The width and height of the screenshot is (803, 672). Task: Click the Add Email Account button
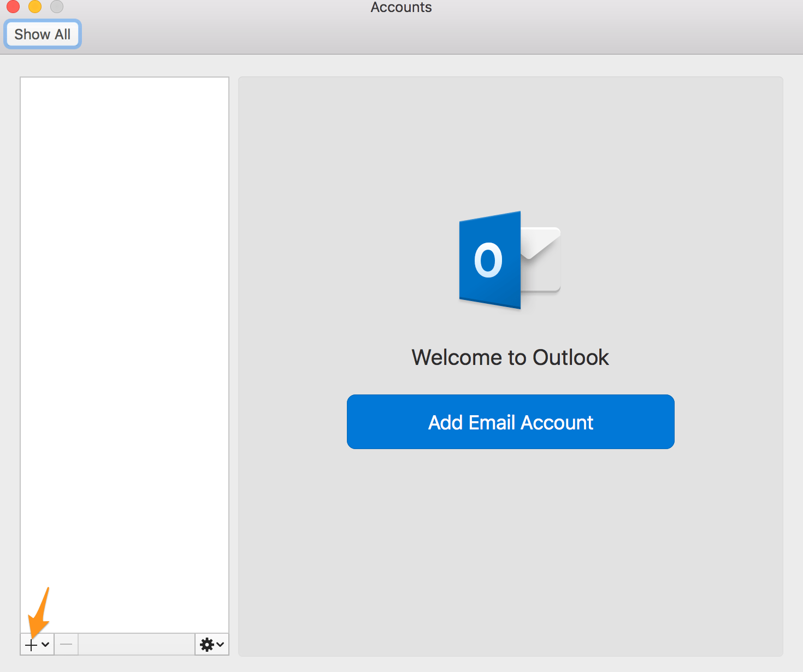pyautogui.click(x=510, y=422)
